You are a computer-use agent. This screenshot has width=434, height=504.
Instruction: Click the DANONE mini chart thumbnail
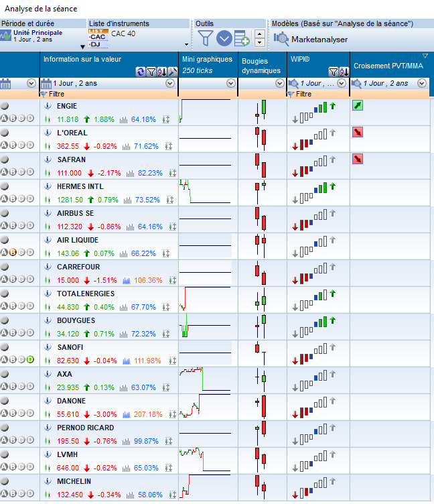tap(205, 406)
